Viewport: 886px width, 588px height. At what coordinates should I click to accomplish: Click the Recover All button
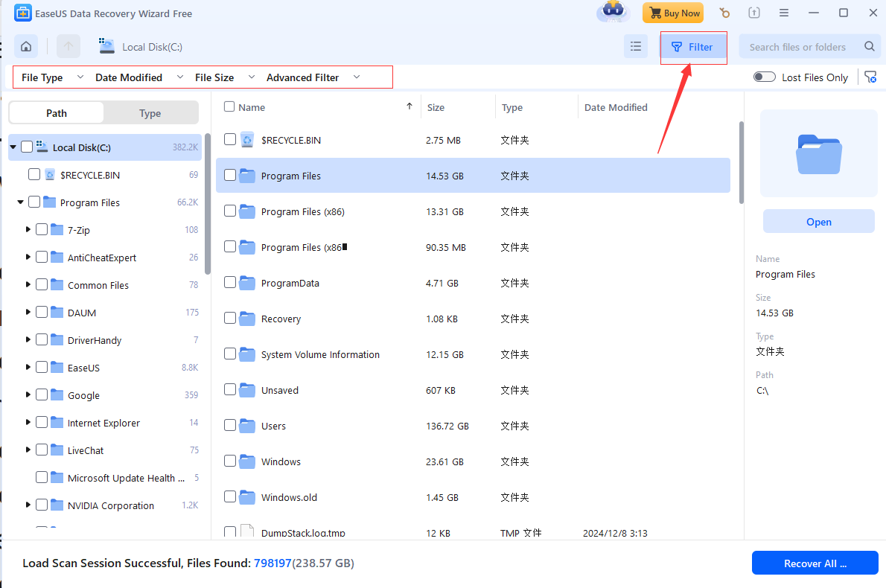pos(815,563)
